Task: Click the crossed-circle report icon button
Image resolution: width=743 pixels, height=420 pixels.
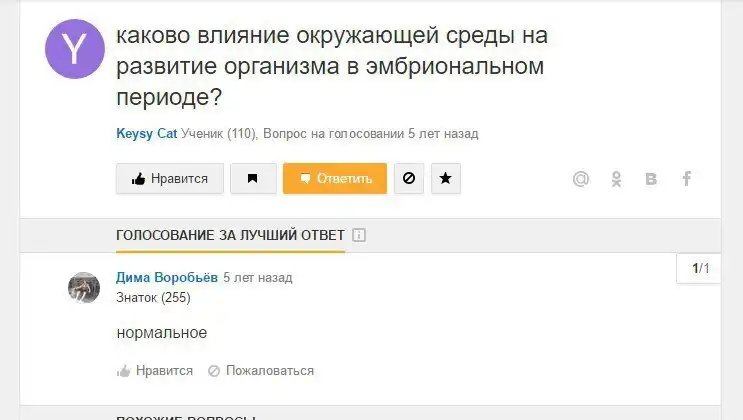Action: point(408,179)
